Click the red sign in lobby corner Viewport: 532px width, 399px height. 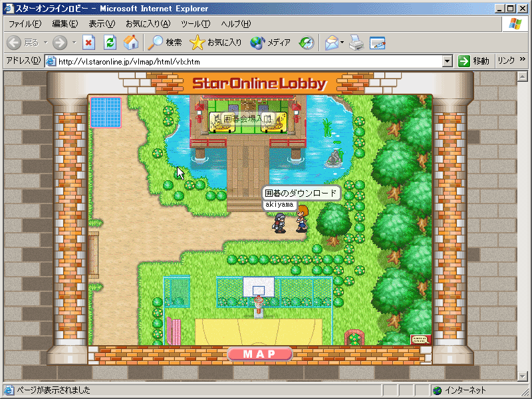421,339
